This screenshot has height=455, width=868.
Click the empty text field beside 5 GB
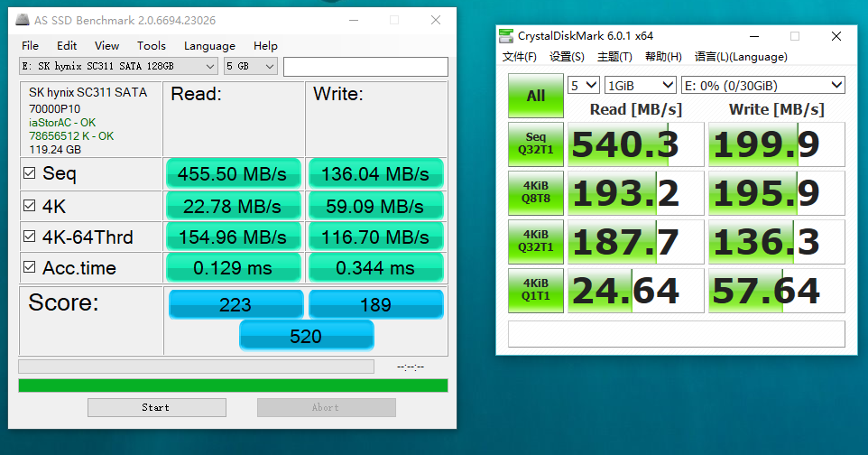click(x=365, y=67)
